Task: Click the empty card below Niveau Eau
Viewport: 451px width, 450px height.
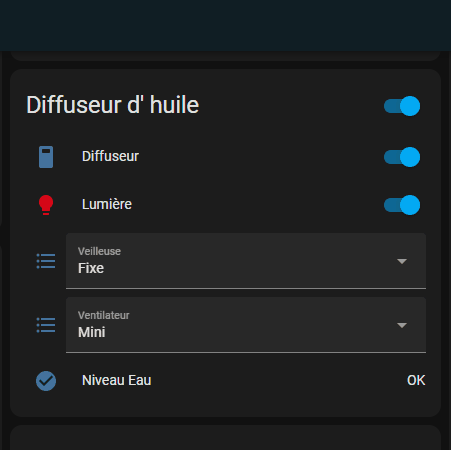Action: tap(225, 437)
